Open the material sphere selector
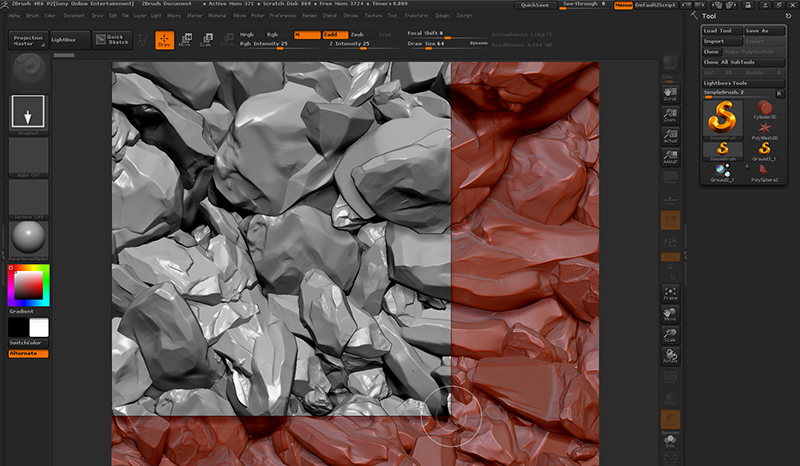The width and height of the screenshot is (800, 466). coord(29,240)
